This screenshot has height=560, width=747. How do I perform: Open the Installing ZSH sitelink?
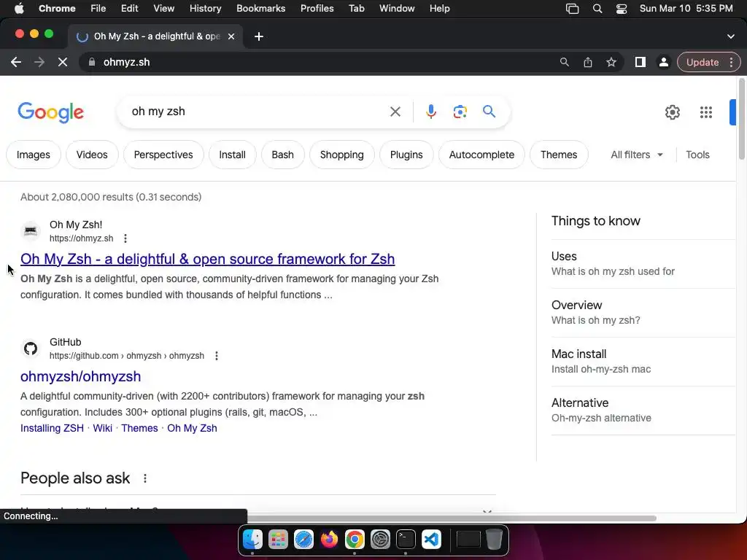click(x=52, y=428)
